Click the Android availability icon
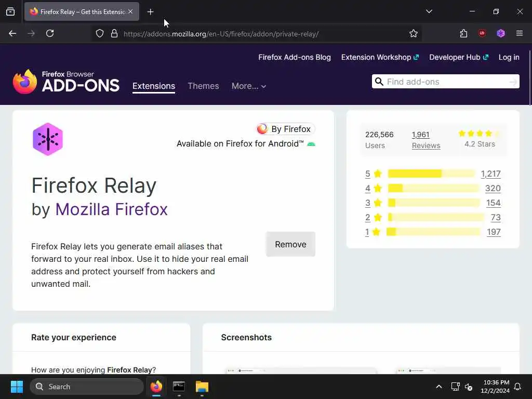Screen dimensions: 532x399 pyautogui.click(x=311, y=144)
